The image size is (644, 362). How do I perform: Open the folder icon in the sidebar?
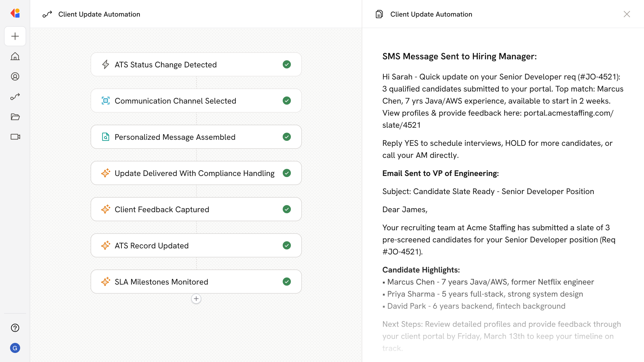15,117
